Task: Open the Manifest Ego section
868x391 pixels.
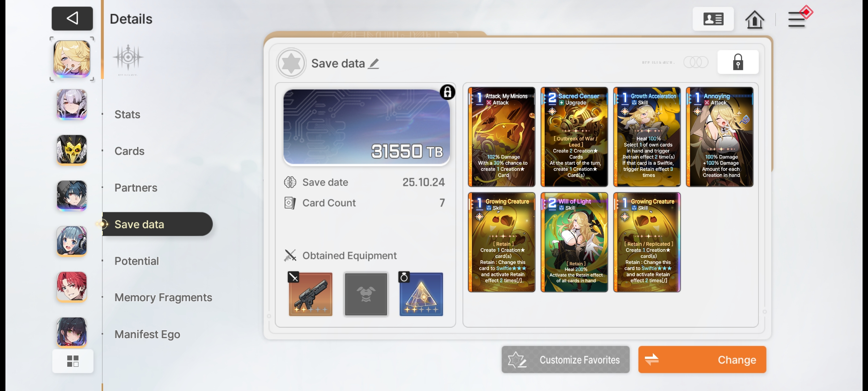Action: tap(147, 335)
